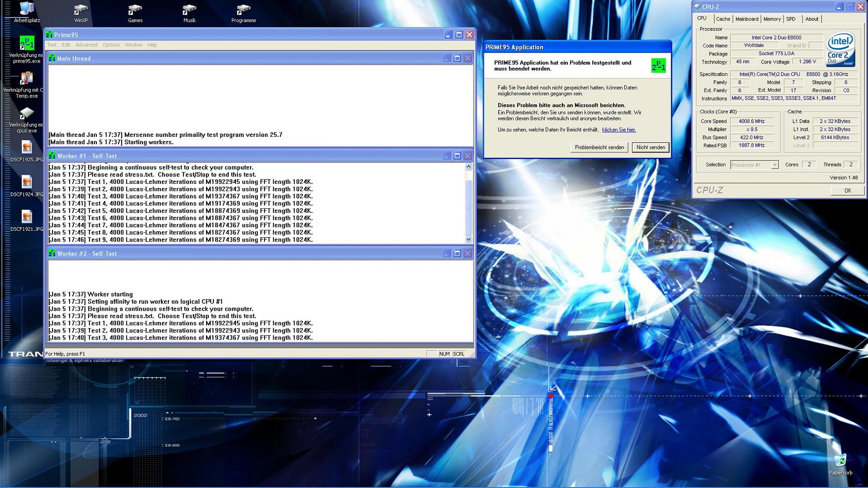The height and width of the screenshot is (488, 868).
Task: Switch to the SPD tab in CPU-Z
Action: pyautogui.click(x=791, y=19)
